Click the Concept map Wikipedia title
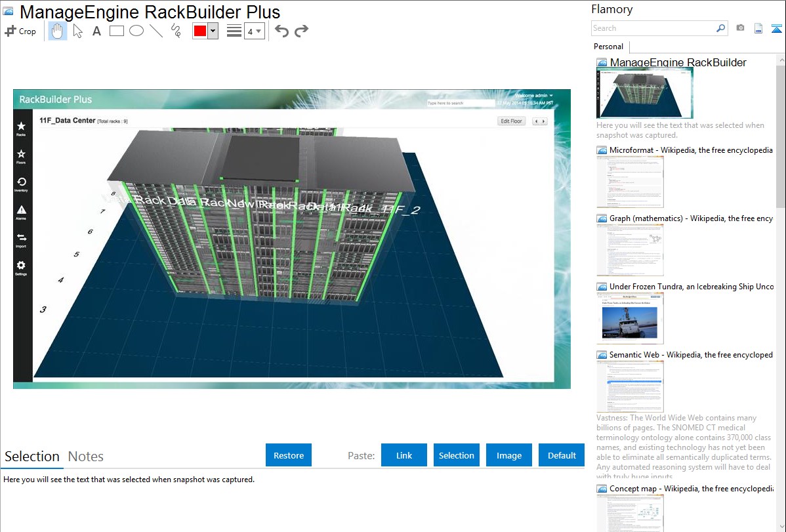This screenshot has width=786, height=532. [x=692, y=488]
